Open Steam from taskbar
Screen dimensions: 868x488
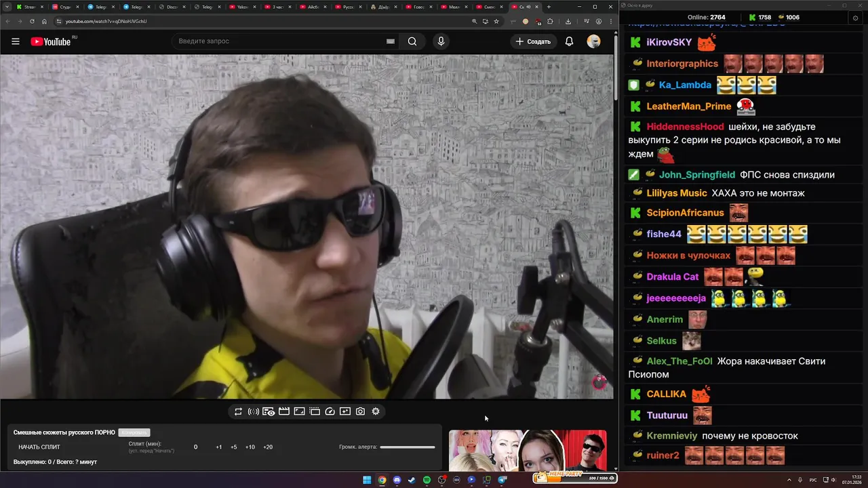(412, 480)
